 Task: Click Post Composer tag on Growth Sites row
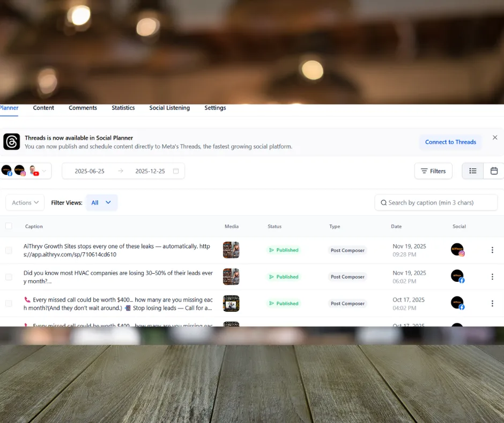click(x=347, y=250)
